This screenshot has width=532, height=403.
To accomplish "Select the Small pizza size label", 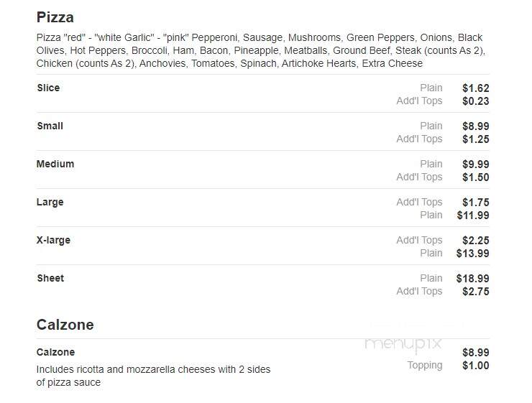I will pos(50,126).
